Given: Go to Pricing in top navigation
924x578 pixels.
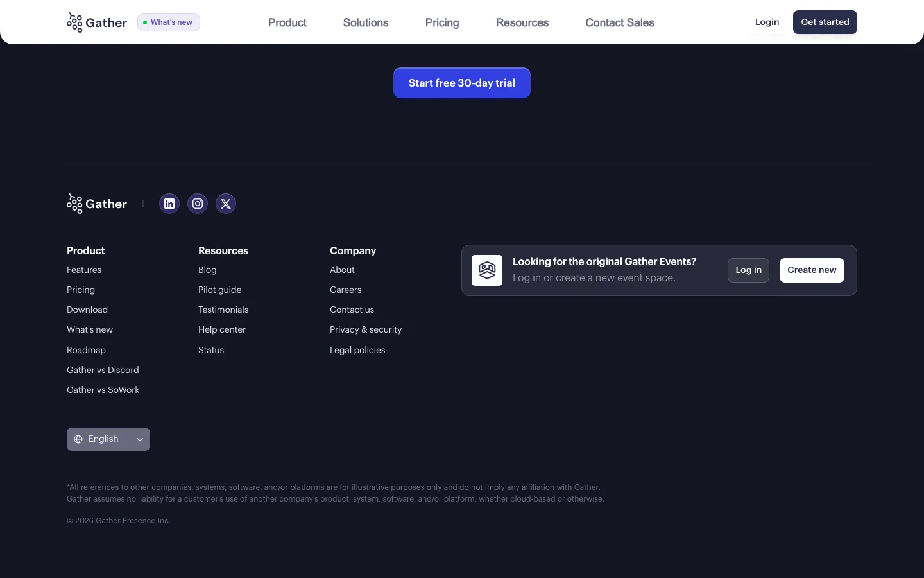Looking at the screenshot, I should coord(442,22).
